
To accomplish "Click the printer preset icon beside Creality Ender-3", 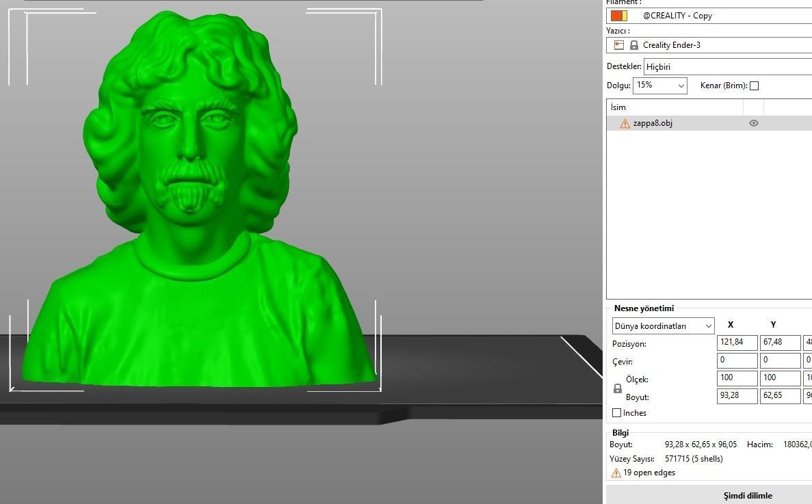I will point(619,45).
